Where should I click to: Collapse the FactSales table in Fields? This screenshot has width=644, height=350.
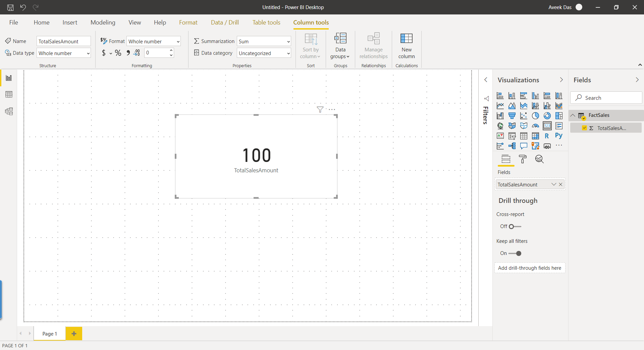[x=573, y=115]
